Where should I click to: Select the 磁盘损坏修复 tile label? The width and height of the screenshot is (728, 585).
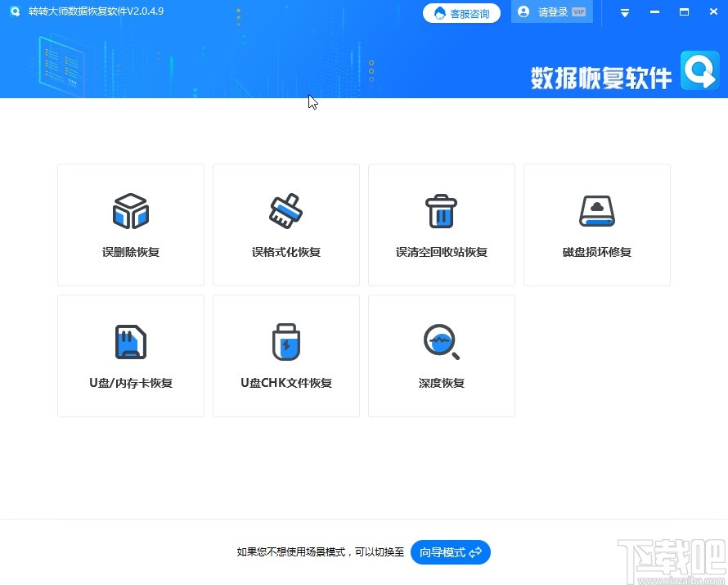[596, 252]
